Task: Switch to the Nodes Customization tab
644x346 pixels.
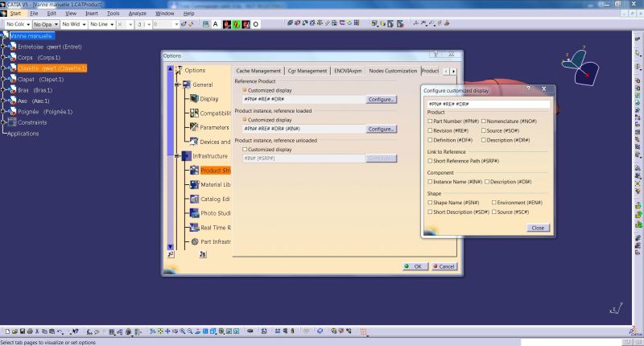Action: [x=393, y=71]
